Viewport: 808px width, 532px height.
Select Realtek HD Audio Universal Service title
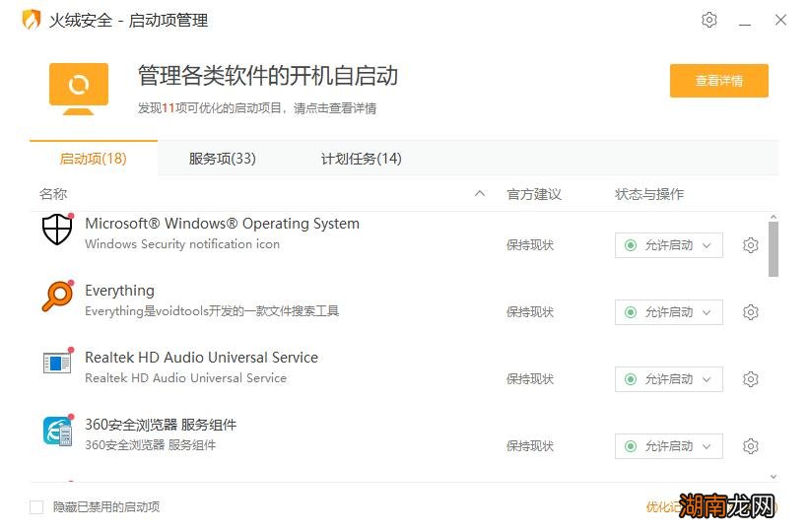[x=201, y=358]
